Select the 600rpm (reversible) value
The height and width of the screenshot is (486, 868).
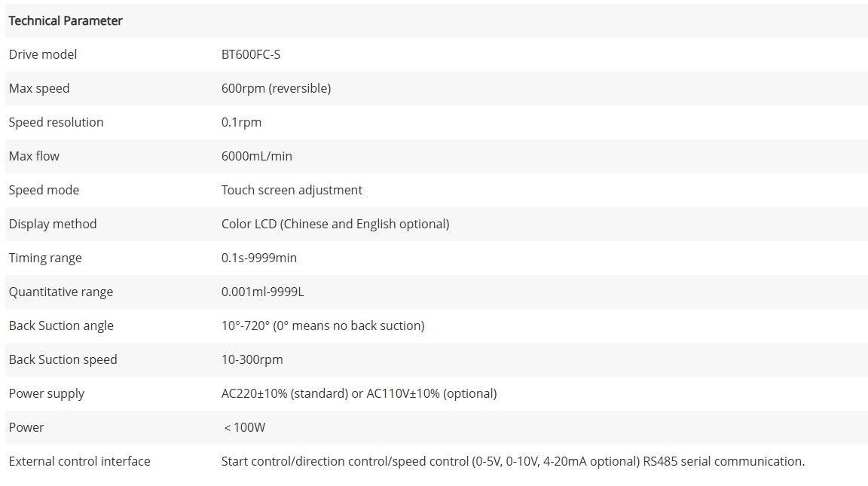point(276,88)
